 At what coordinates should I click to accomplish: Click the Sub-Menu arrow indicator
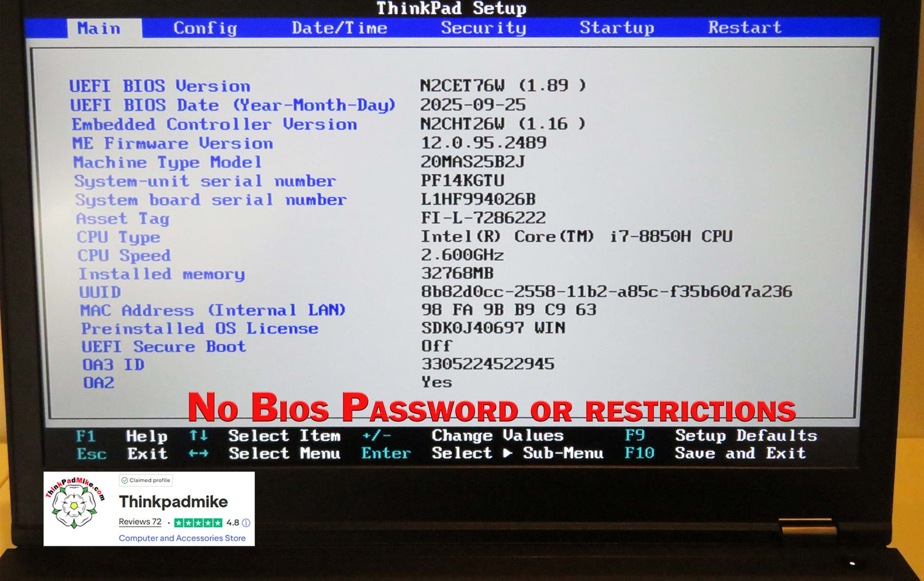point(508,454)
